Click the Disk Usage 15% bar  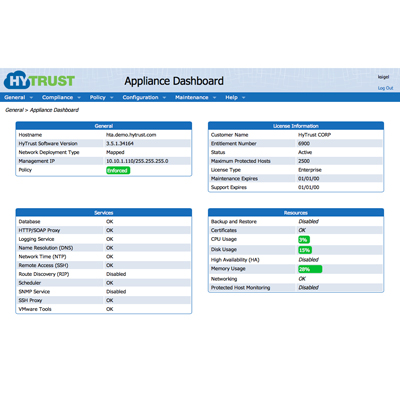click(305, 250)
